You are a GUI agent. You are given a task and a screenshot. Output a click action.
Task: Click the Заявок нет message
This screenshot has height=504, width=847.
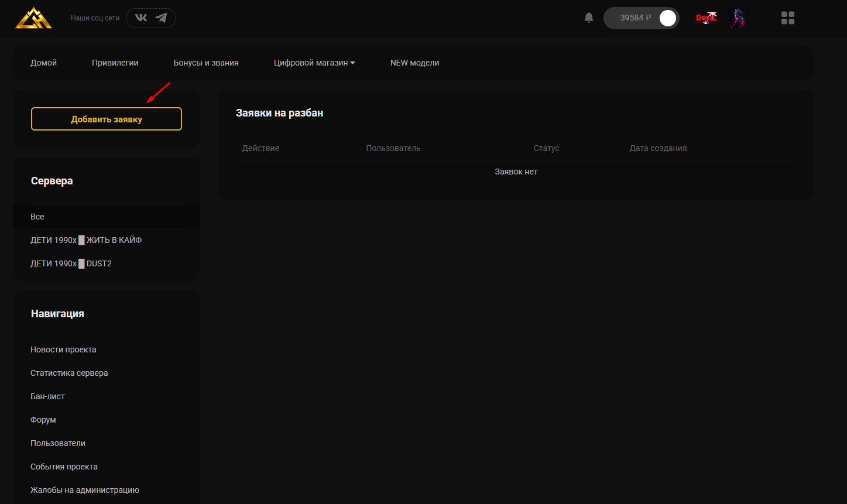516,172
